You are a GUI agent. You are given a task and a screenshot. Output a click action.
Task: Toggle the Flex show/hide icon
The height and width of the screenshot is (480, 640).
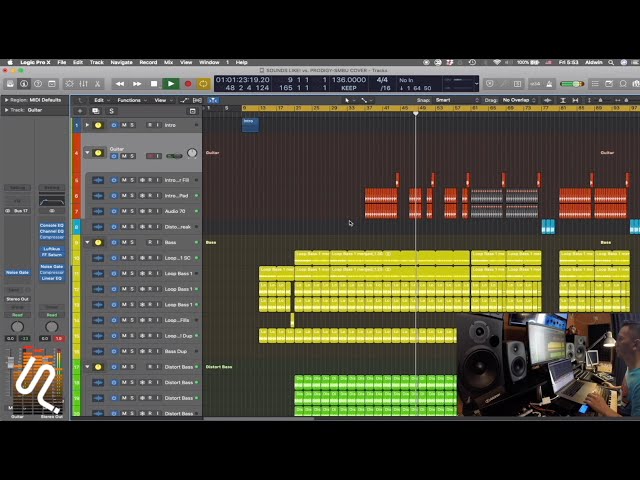pyautogui.click(x=197, y=100)
